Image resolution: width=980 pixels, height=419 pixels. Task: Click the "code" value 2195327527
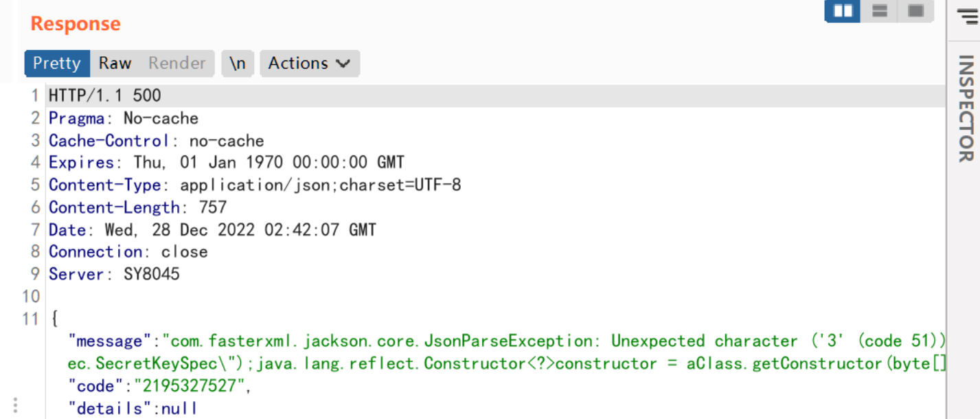(x=193, y=386)
